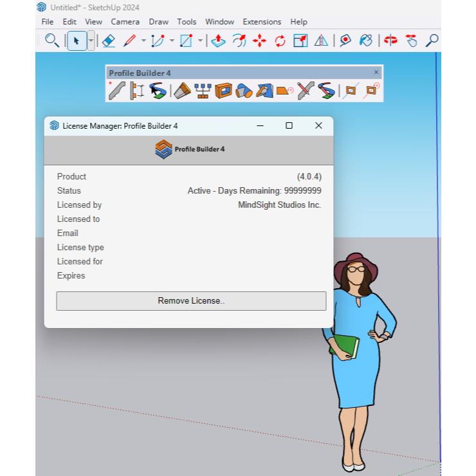476x476 pixels.
Task: Expand the Arc tool dropdown arrow
Action: pyautogui.click(x=172, y=41)
